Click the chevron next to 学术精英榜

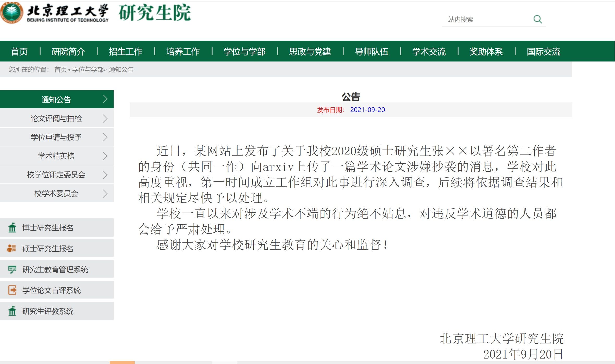[105, 156]
